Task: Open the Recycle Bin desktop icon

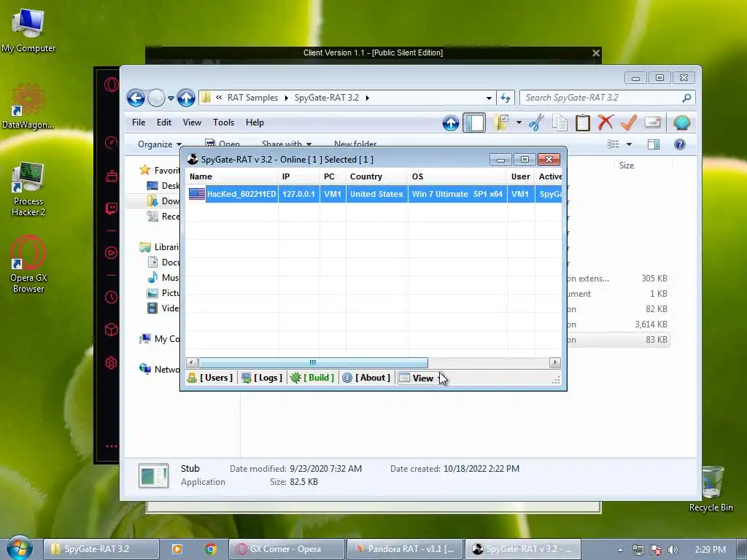Action: [x=711, y=488]
